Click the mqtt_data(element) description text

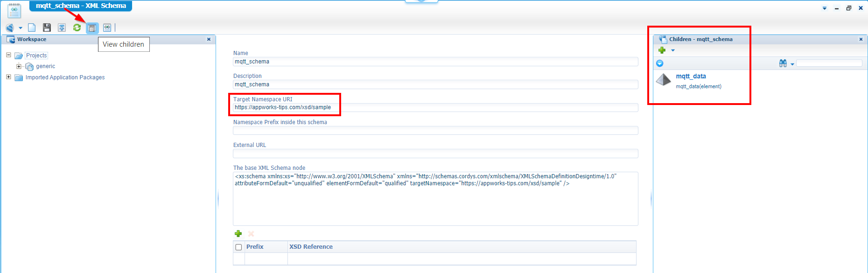(x=699, y=86)
